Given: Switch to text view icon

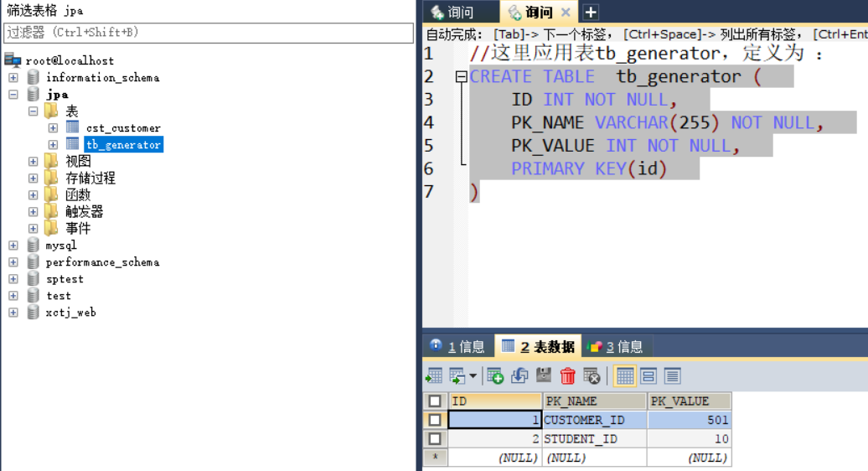Looking at the screenshot, I should pos(672,375).
